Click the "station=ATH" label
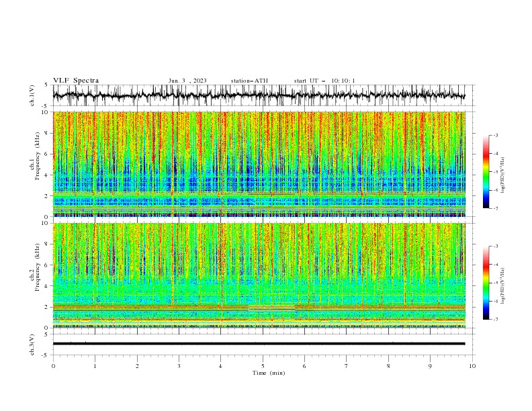 coord(249,81)
